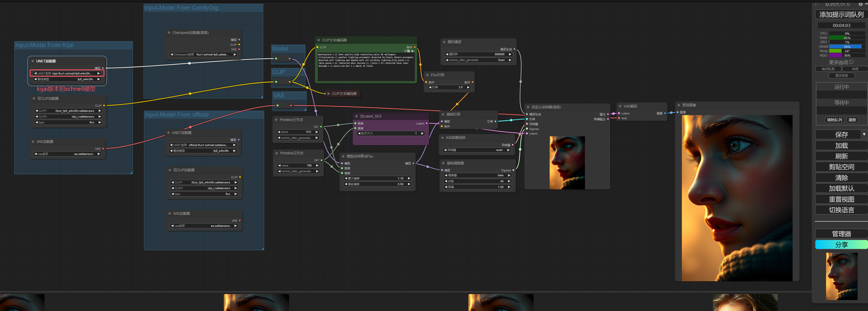Collapse the UNET加载器 node in Kijai group
Screen dimensions: 868x311
pyautogui.click(x=33, y=61)
